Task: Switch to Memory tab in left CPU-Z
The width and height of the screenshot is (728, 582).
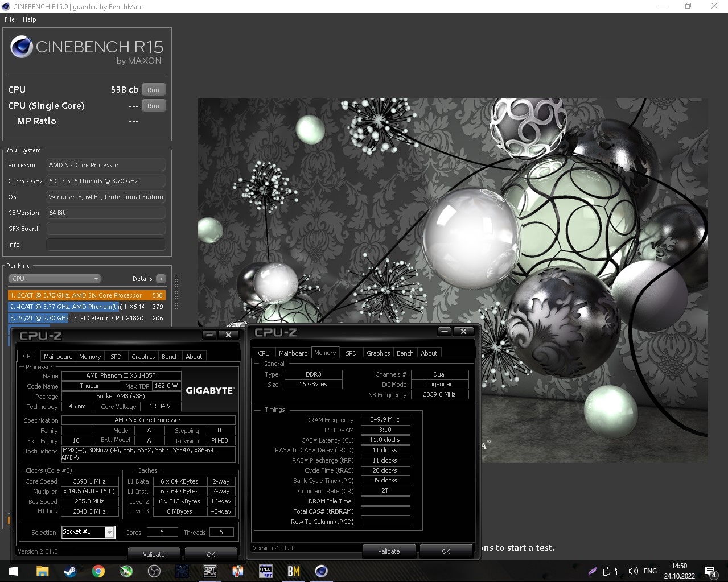Action: 90,357
